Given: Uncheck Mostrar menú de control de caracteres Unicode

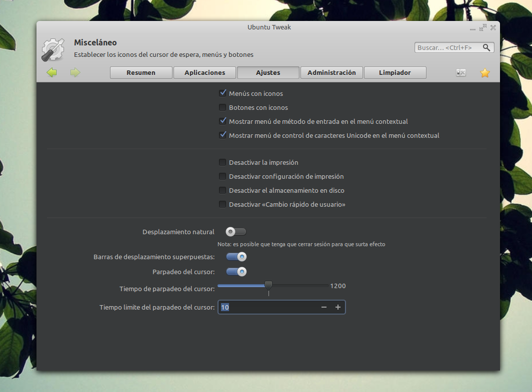Looking at the screenshot, I should click(x=222, y=135).
